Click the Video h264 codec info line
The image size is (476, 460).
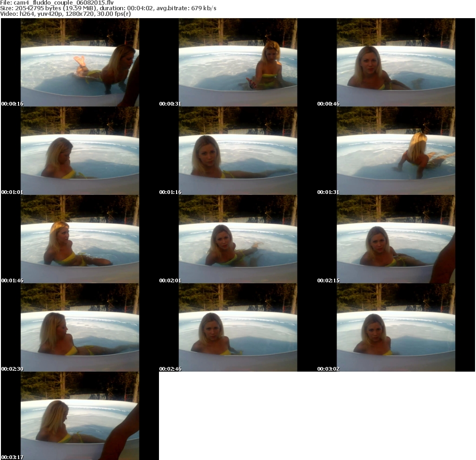(66, 13)
